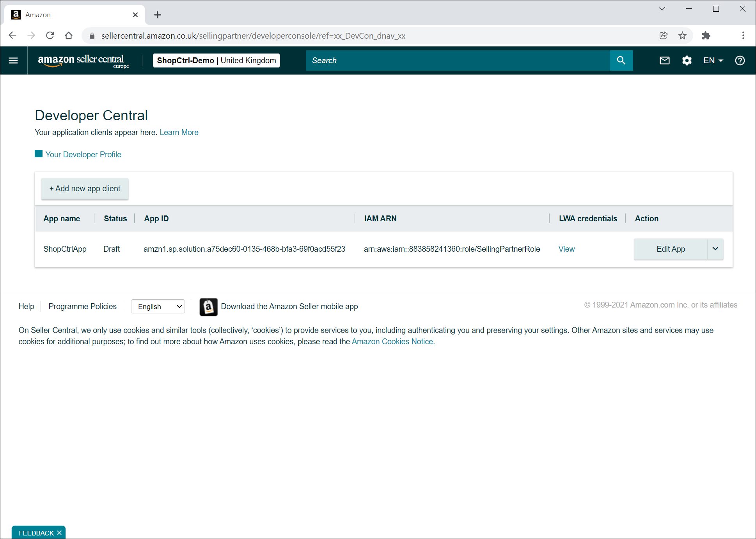Click the browser home icon

coord(69,36)
